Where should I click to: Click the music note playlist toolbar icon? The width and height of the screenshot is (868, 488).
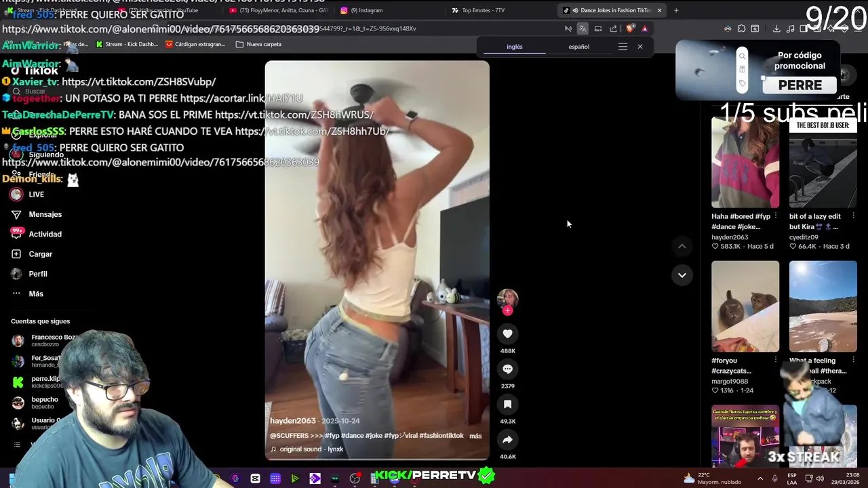791,28
